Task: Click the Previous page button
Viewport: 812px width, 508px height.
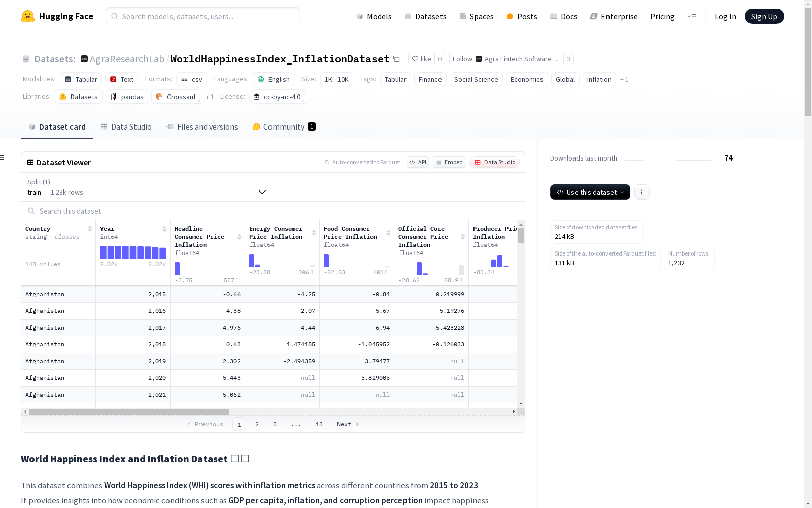Action: coord(205,424)
